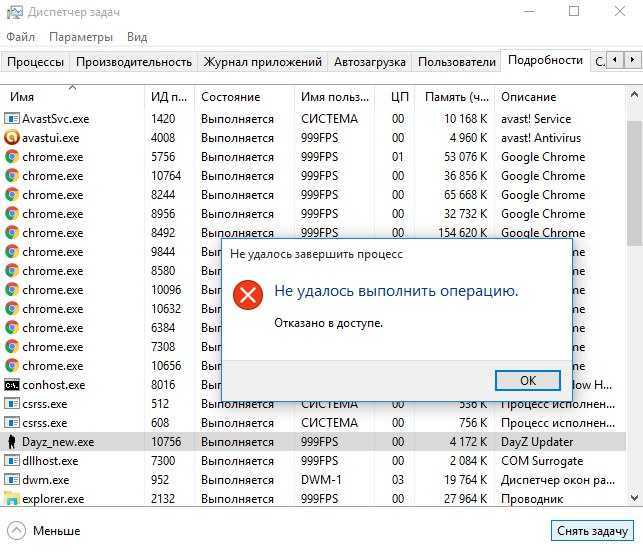Click scrollbar up arrow of process list

coord(634,96)
